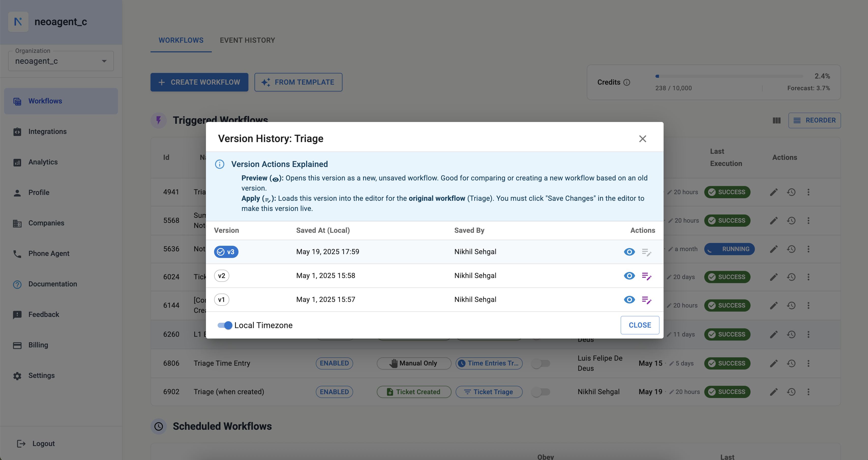The image size is (868, 460).
Task: Edit workflow 6806 with pencil icon
Action: point(774,363)
